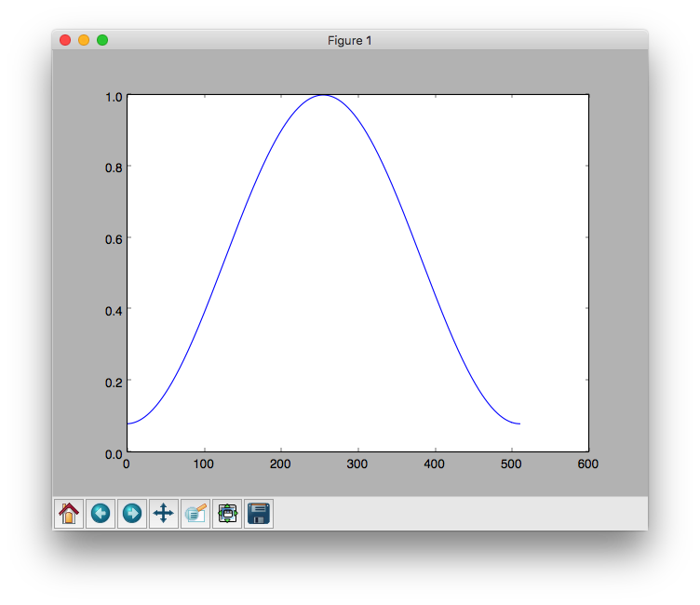Image resolution: width=700 pixels, height=605 pixels.
Task: Click the x-axis label 400
Action: tap(435, 464)
